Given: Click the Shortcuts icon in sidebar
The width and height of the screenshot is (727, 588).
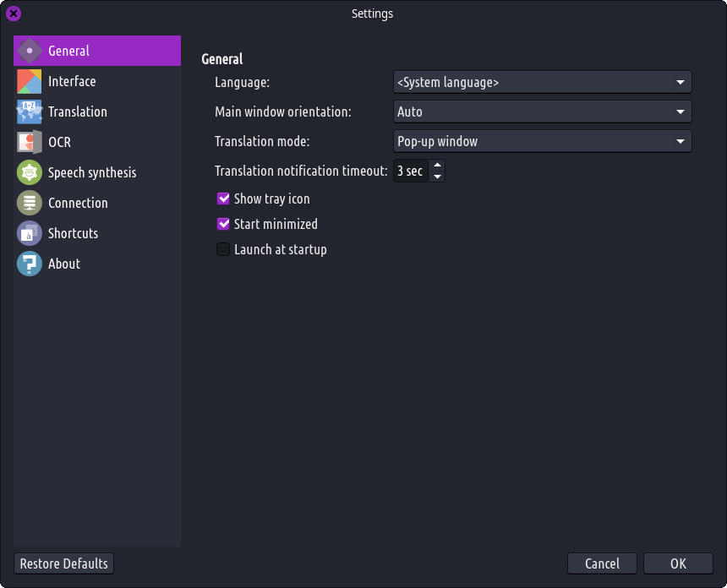Looking at the screenshot, I should [30, 233].
